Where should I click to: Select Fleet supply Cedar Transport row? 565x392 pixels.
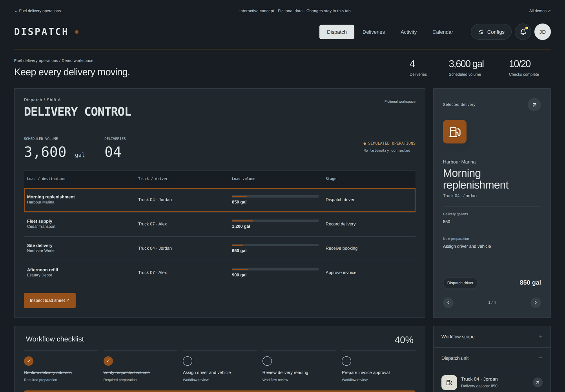pyautogui.click(x=220, y=224)
